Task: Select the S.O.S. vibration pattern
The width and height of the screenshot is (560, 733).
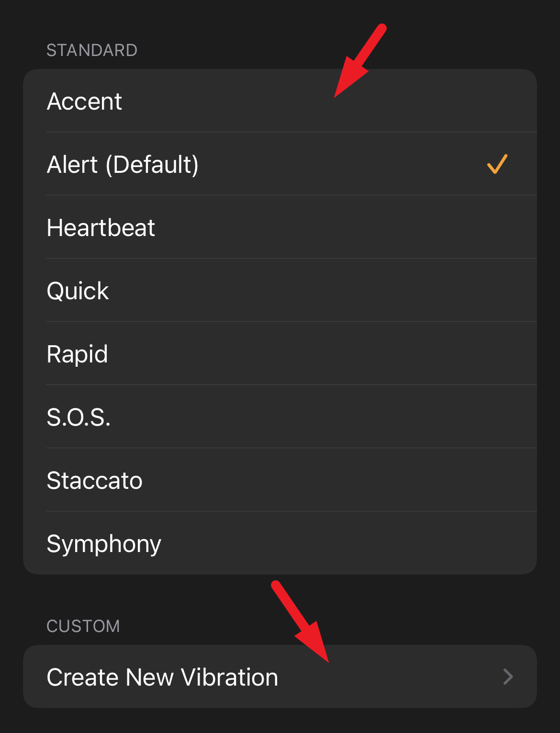Action: [x=280, y=417]
